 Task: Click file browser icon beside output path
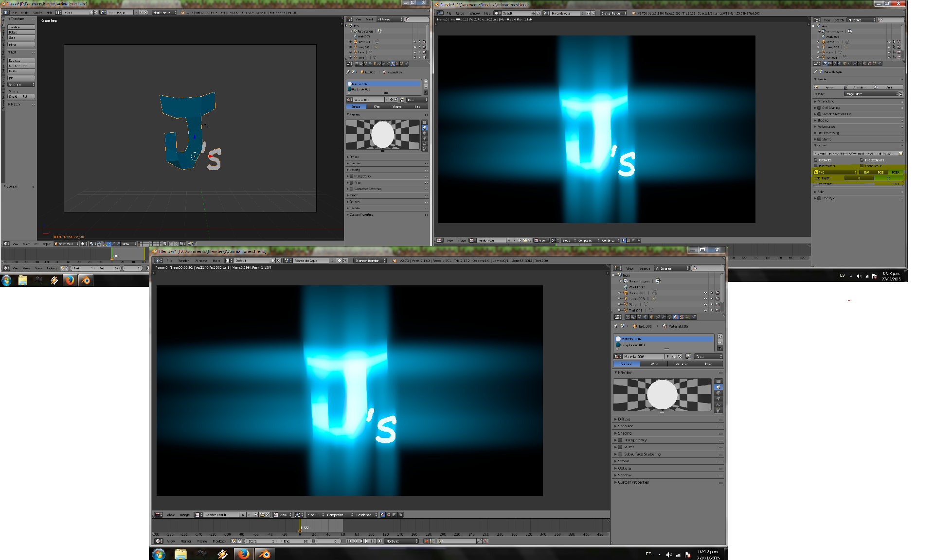901,154
